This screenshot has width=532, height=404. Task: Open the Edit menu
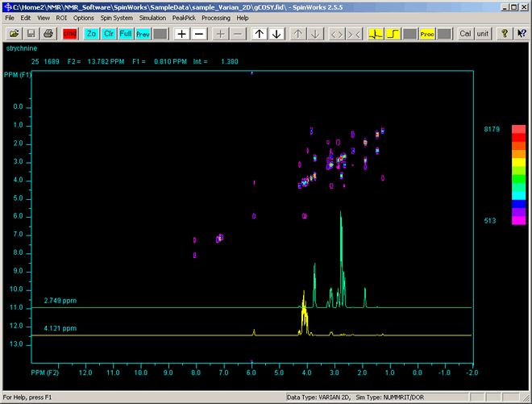coord(26,18)
